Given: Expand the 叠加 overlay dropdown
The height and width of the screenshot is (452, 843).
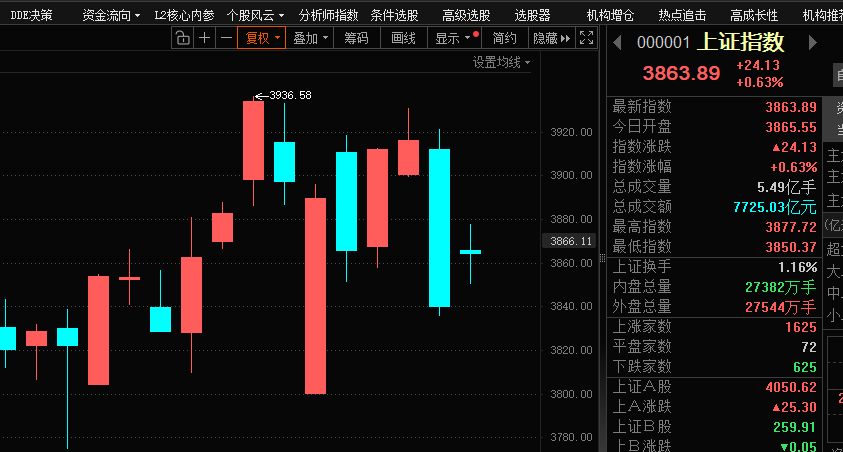Looking at the screenshot, I should pos(310,38).
